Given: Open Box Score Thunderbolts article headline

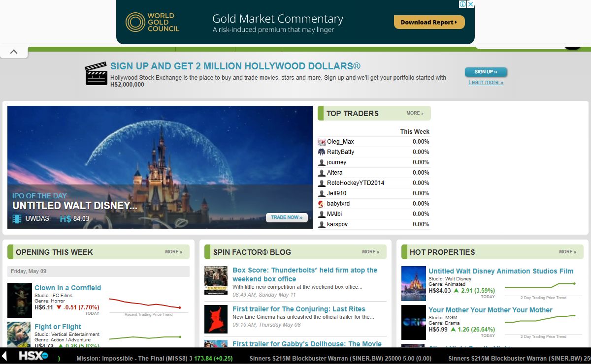Looking at the screenshot, I should coord(305,274).
